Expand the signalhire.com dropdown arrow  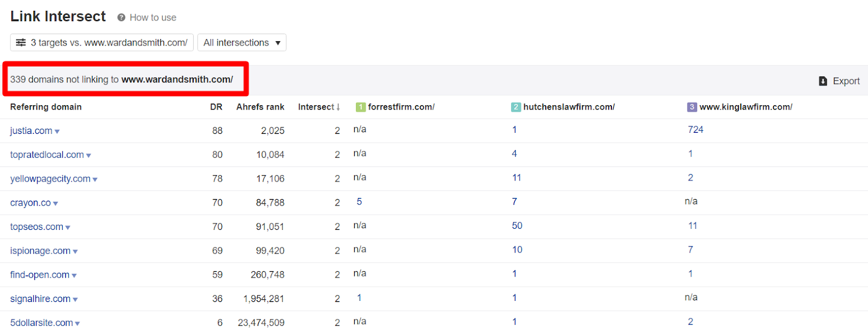tap(75, 299)
